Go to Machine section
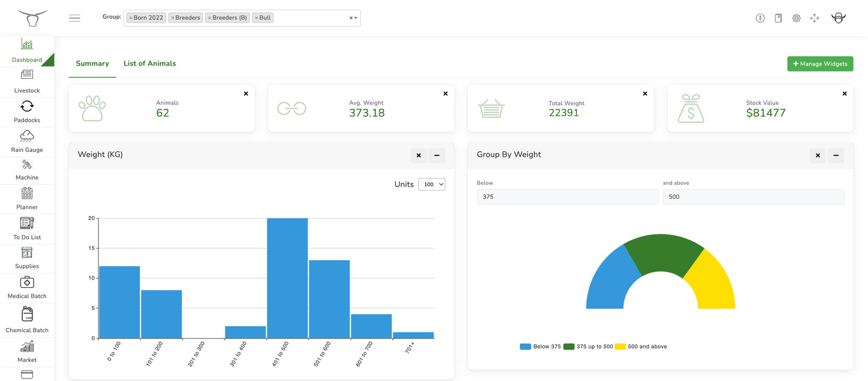 pos(27,169)
